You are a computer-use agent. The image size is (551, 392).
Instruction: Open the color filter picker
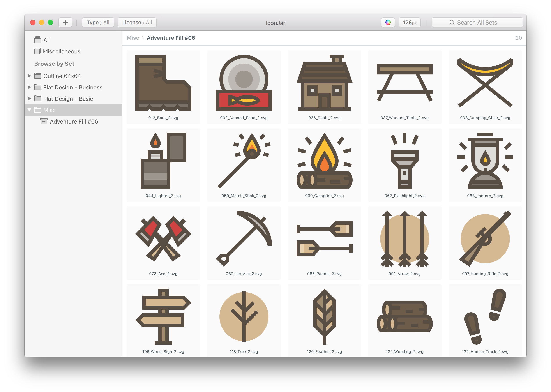tap(388, 22)
